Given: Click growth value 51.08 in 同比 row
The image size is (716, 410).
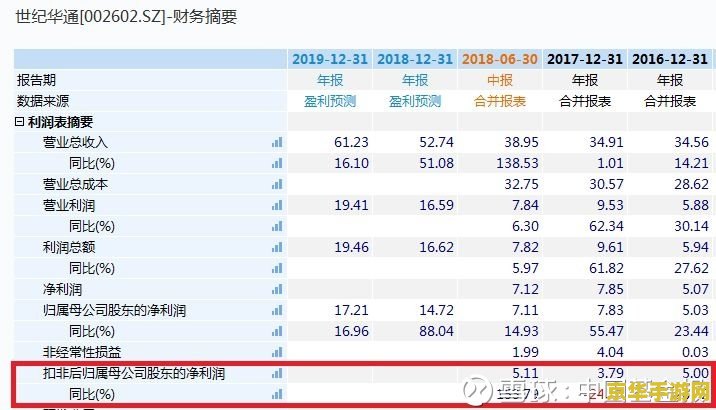Looking at the screenshot, I should tap(437, 163).
